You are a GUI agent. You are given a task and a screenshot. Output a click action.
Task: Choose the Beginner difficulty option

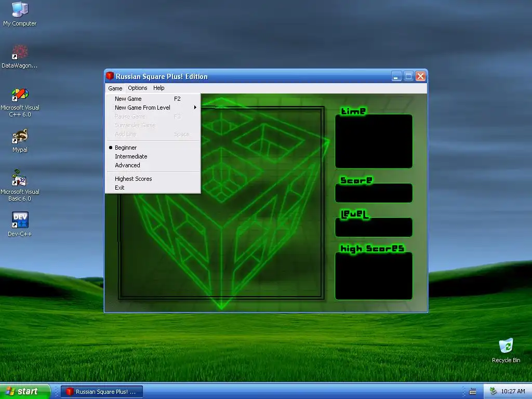pos(153,148)
